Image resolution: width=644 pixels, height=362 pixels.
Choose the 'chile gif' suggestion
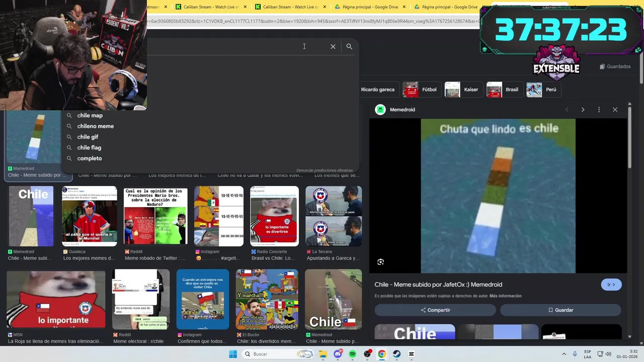88,137
